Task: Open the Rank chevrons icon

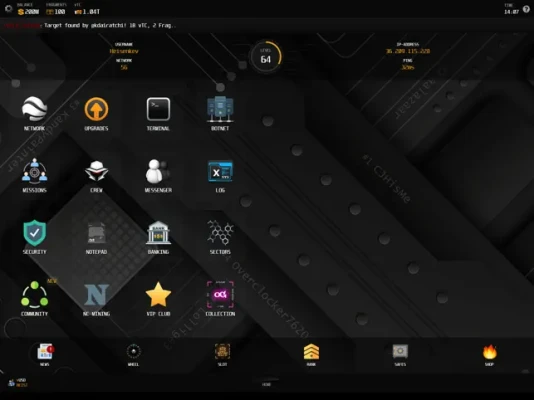Action: coord(311,352)
